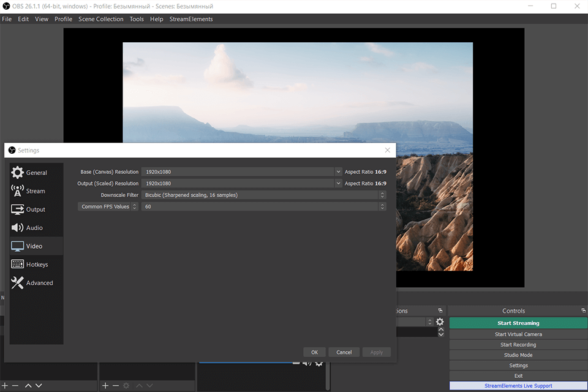Open the General settings gear icon
The image size is (588, 392).
[18, 173]
